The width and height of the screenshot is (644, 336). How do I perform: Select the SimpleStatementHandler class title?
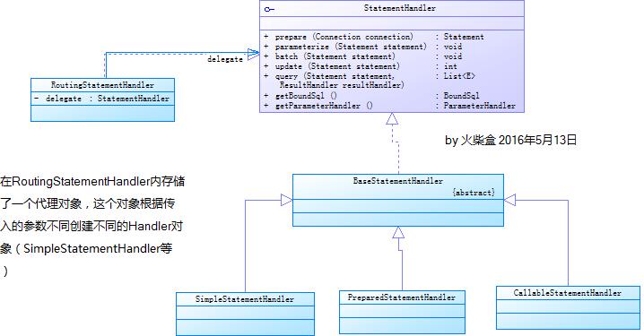pos(244,299)
